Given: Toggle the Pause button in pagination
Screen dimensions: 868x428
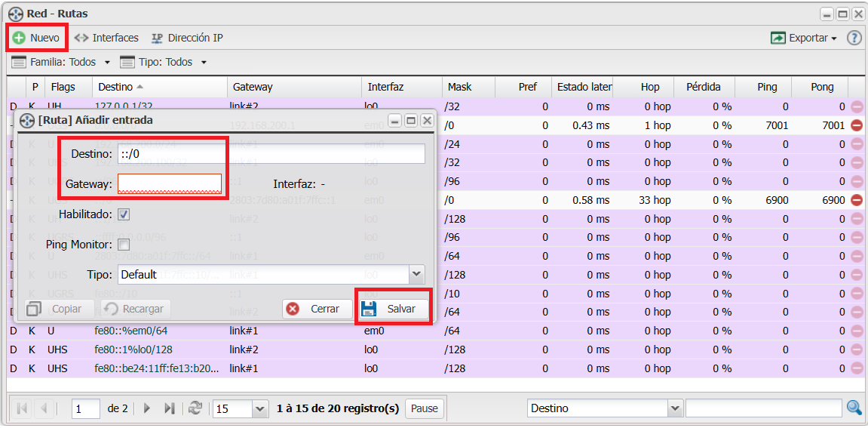Looking at the screenshot, I should click(x=424, y=408).
